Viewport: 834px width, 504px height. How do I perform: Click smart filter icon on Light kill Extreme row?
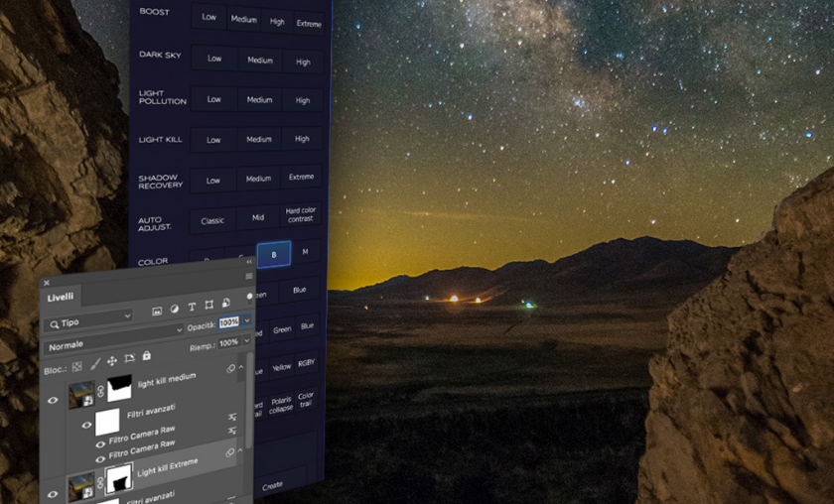[x=229, y=453]
